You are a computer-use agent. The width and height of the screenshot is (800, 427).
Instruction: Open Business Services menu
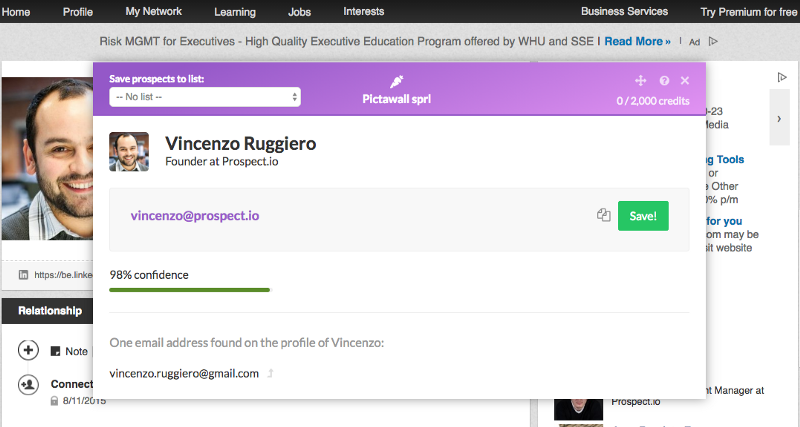[624, 11]
